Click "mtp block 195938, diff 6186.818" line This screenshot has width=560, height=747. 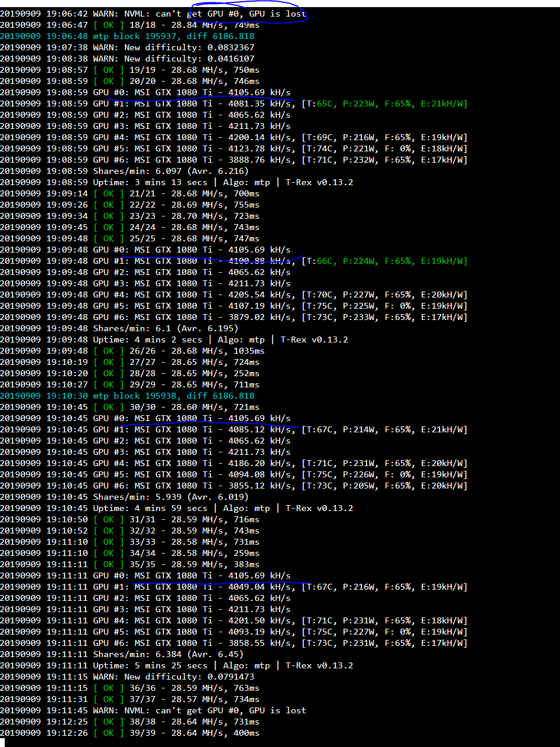(x=127, y=396)
